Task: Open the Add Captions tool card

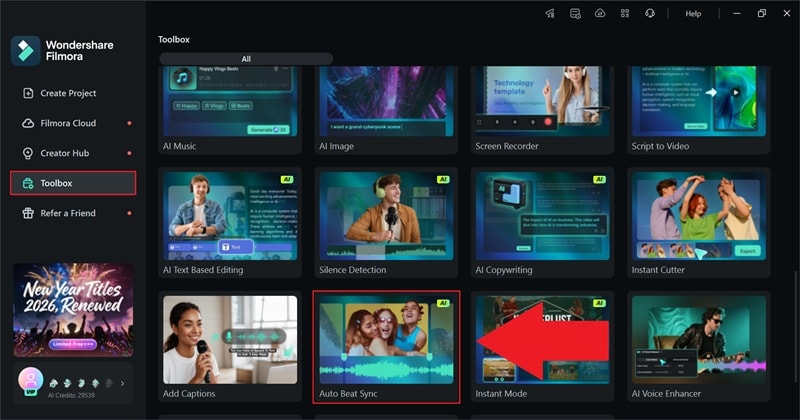Action: (x=230, y=347)
